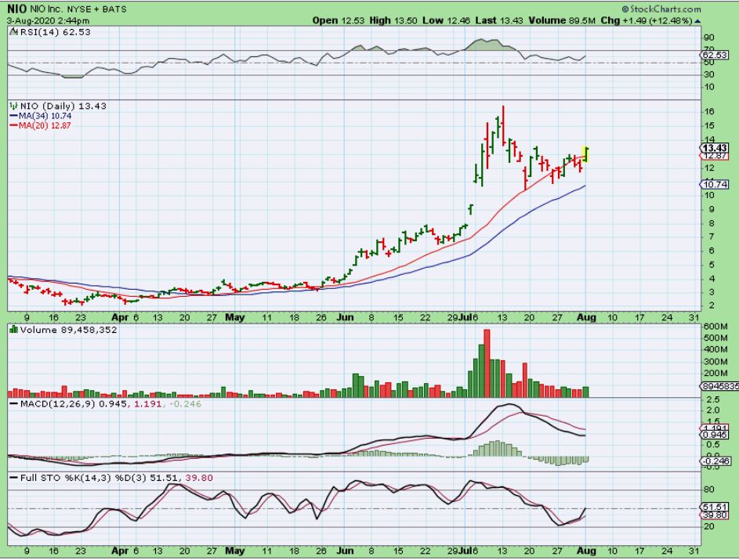This screenshot has height=560, width=739.
Task: Click the up arrow next to Chg percentage
Action: [697, 21]
